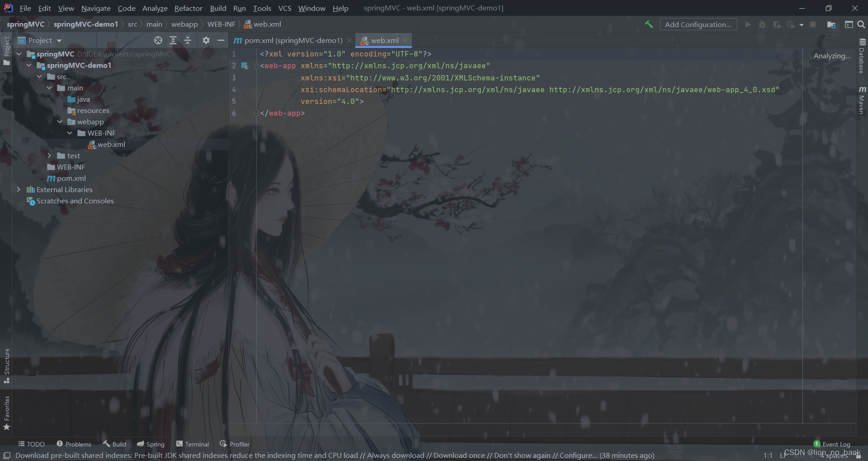Open the Event Log
Viewport: 868px width, 461px height.
[x=832, y=444]
